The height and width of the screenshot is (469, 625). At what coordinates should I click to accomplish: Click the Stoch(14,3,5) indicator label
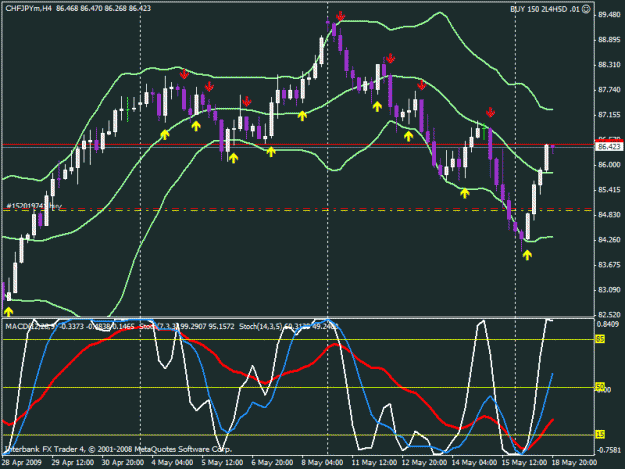pyautogui.click(x=261, y=327)
